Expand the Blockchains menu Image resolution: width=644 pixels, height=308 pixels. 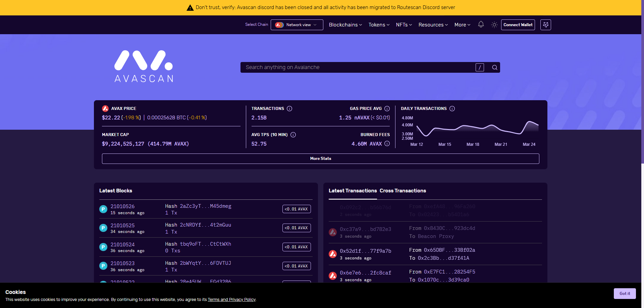(345, 25)
